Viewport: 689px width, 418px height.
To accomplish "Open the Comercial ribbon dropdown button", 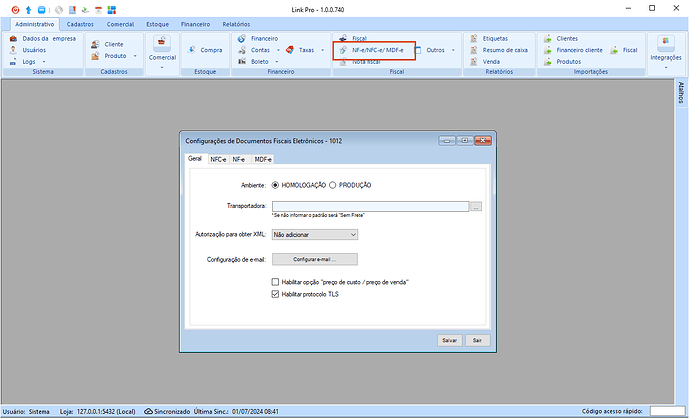I will tap(162, 67).
